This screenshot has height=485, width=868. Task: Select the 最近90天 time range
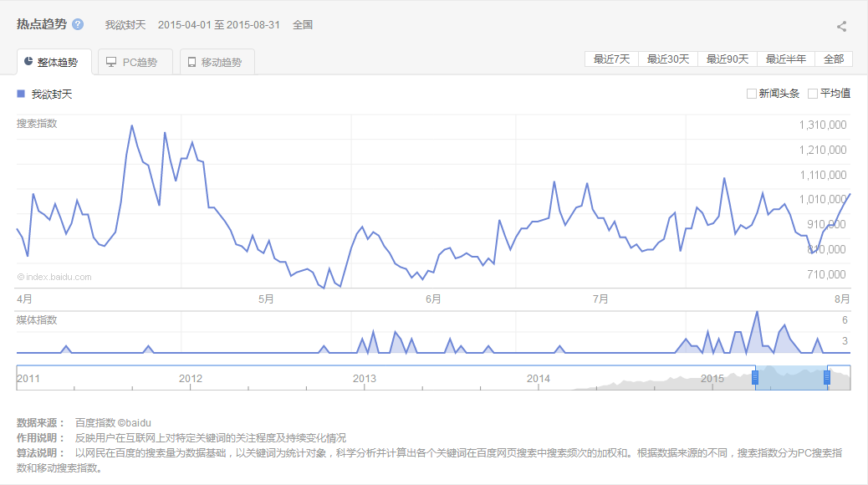click(x=728, y=59)
